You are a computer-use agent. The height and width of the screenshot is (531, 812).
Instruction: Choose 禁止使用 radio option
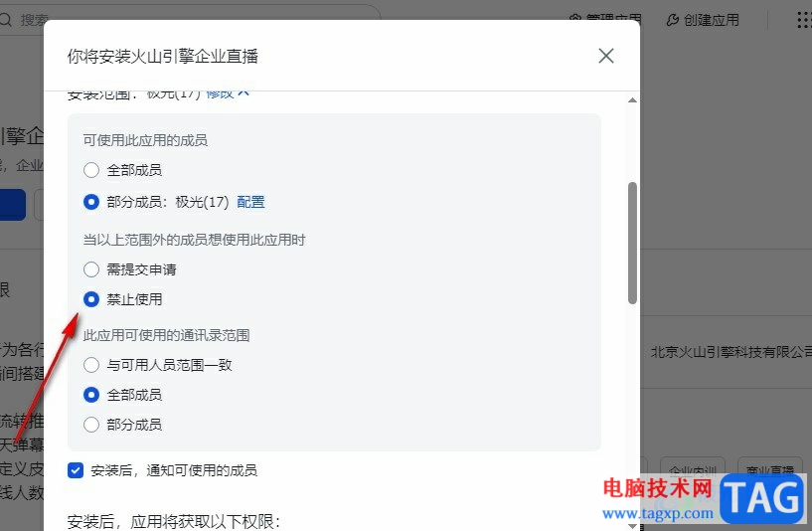click(91, 299)
